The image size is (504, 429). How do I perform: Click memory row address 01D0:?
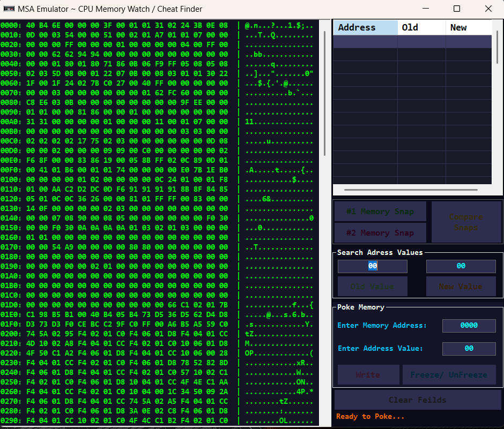pos(11,305)
